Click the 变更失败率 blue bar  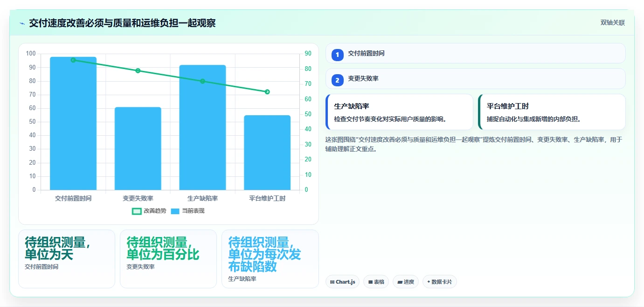138,148
